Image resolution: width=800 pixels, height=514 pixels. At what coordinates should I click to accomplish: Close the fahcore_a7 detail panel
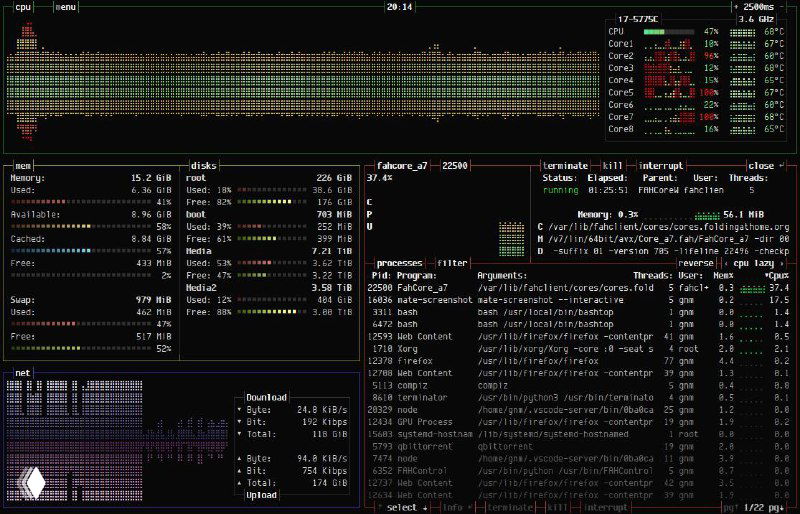point(765,165)
